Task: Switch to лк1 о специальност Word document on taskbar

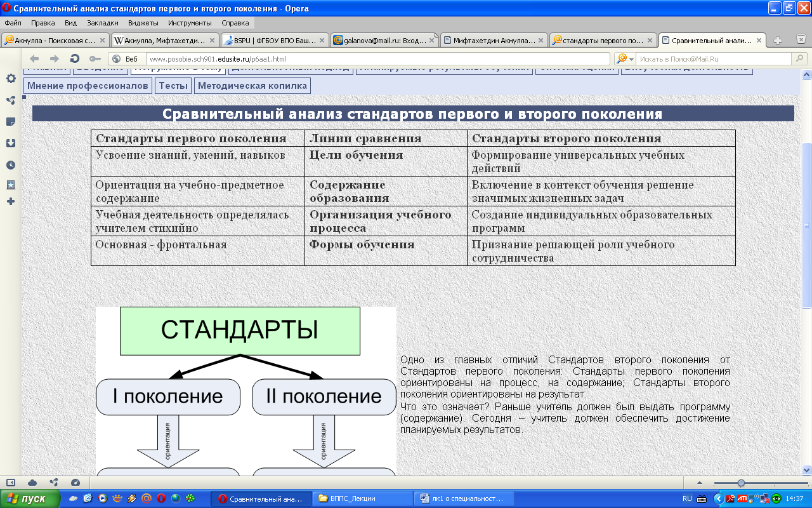Action: [x=462, y=498]
